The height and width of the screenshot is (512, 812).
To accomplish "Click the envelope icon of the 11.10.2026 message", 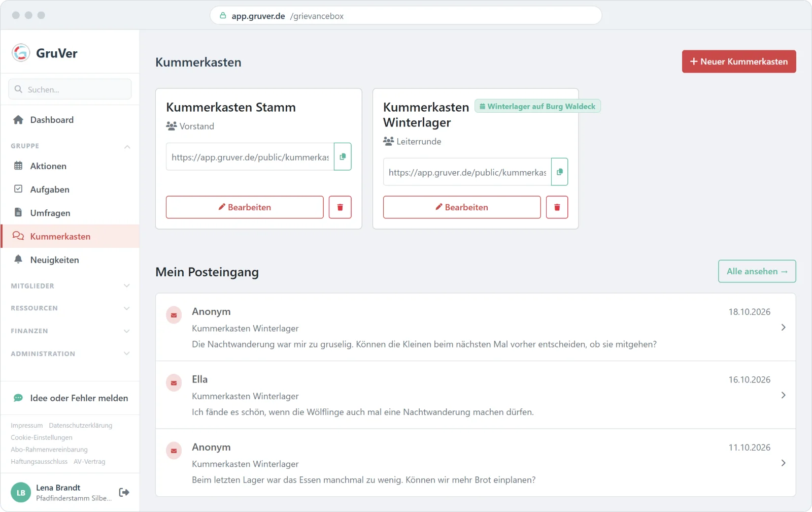I will (174, 451).
